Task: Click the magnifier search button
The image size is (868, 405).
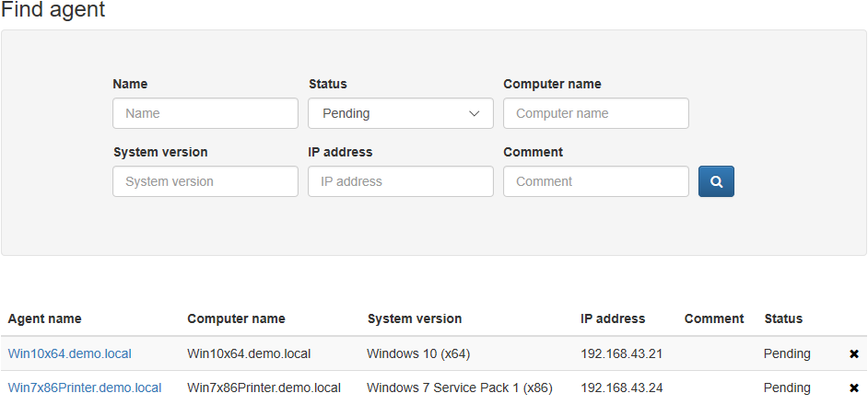Action: 716,181
